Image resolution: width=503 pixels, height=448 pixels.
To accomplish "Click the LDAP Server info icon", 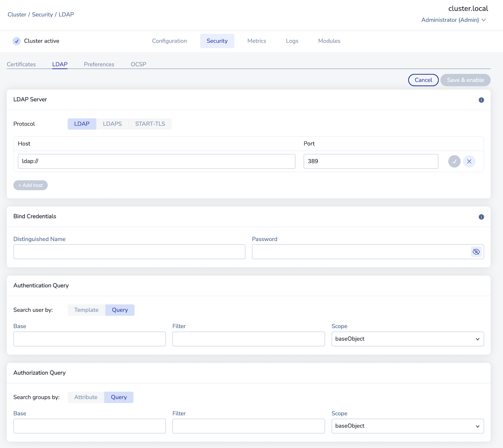I will coord(481,100).
